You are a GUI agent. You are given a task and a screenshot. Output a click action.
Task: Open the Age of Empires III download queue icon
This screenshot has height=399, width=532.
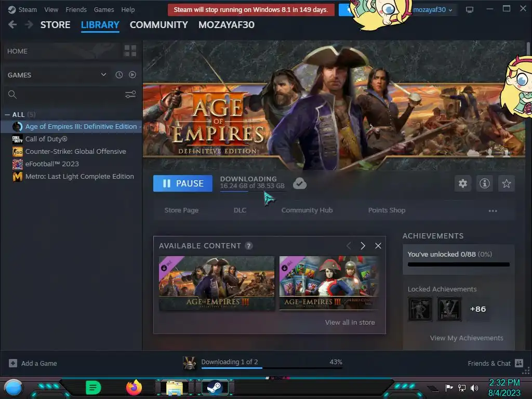pyautogui.click(x=190, y=363)
